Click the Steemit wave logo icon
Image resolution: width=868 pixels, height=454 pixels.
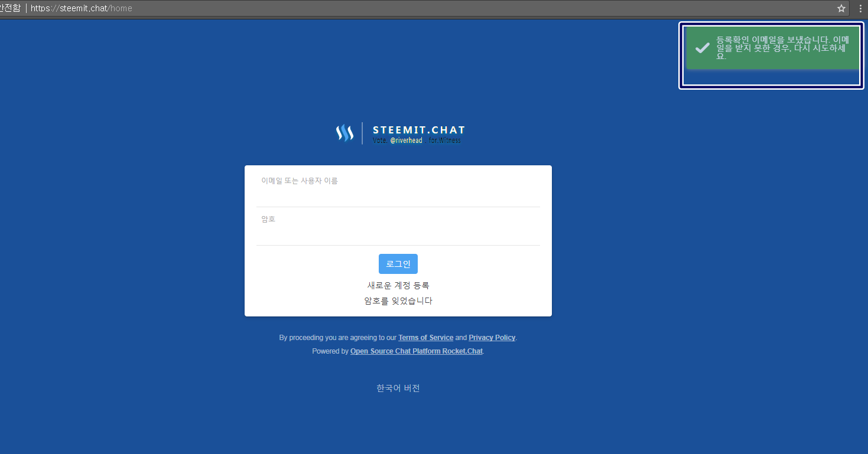pos(344,133)
